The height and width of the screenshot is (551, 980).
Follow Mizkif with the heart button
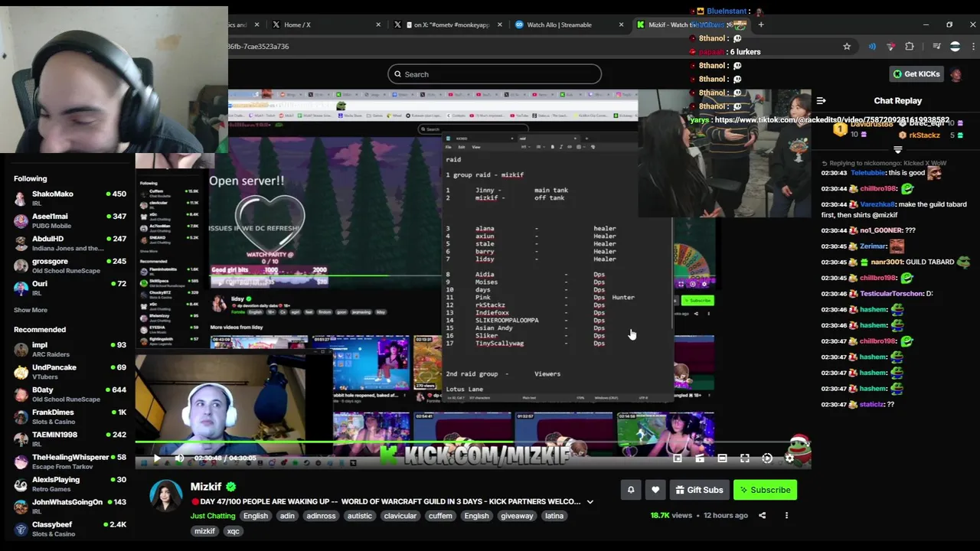tap(655, 490)
